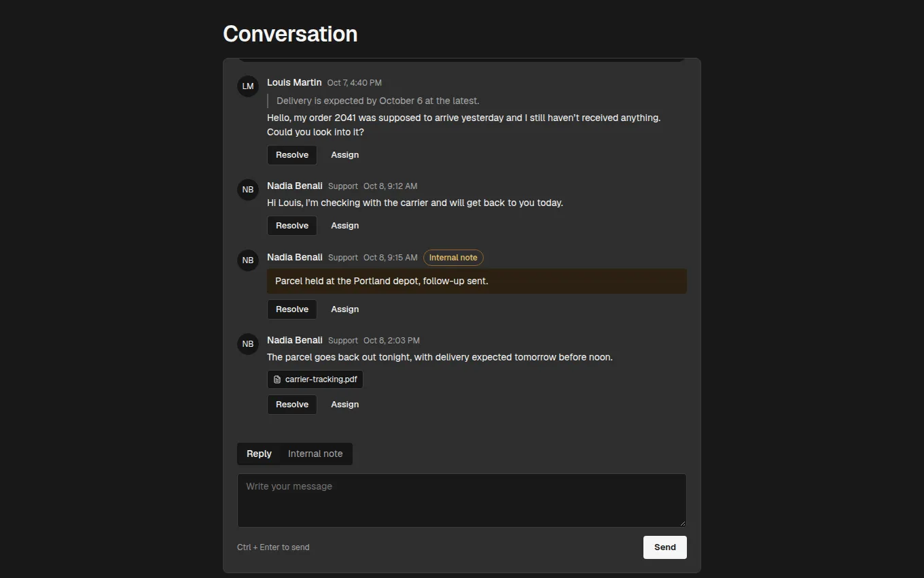Assign the "parcel goes back out tonight" message
924x578 pixels.
[345, 405]
